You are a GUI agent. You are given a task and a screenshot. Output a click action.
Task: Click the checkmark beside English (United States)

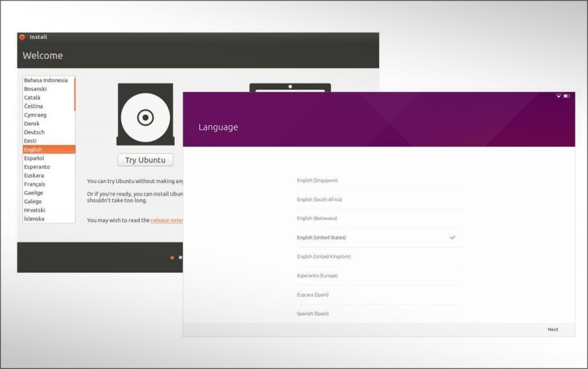(452, 237)
